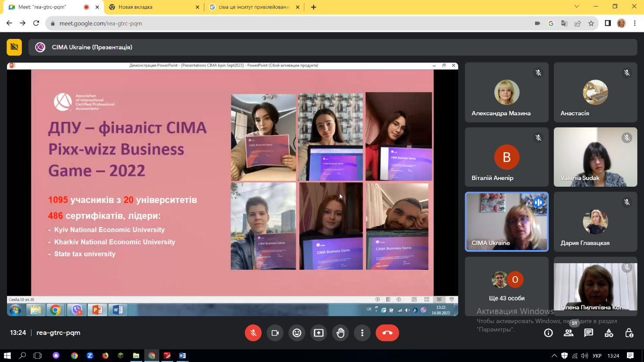Image resolution: width=644 pixels, height=362 pixels.
Task: Select the Valeriia Sudak video tile
Action: coord(595,157)
